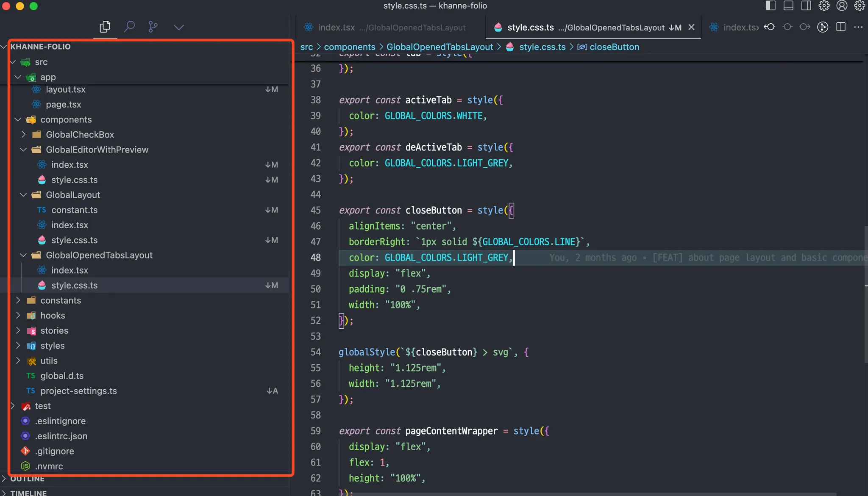868x496 pixels.
Task: Open the editor More Actions ellipsis
Action: tap(858, 27)
